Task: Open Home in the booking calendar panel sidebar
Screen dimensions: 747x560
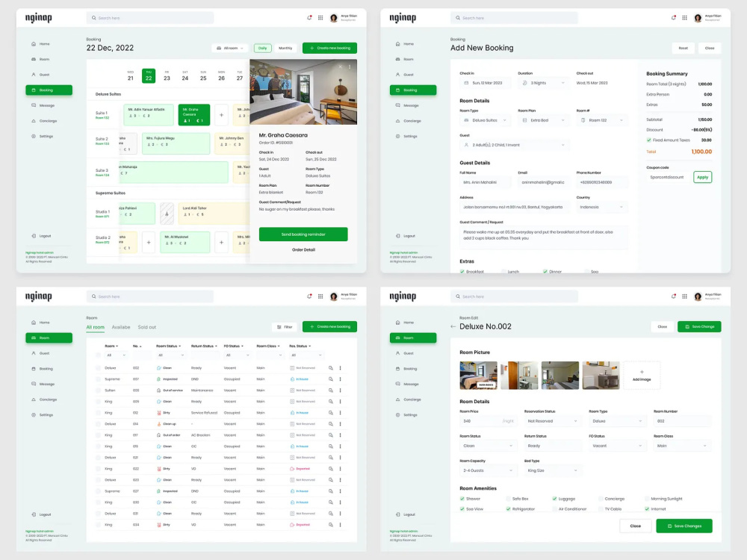Action: point(40,44)
